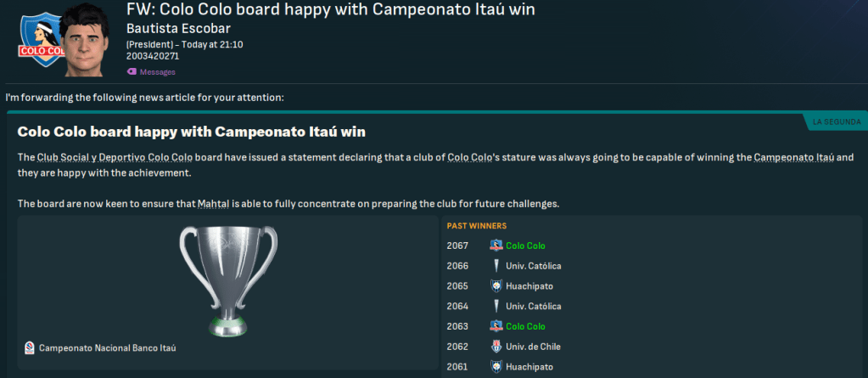Click Huachipato badge beside 2065

click(496, 286)
